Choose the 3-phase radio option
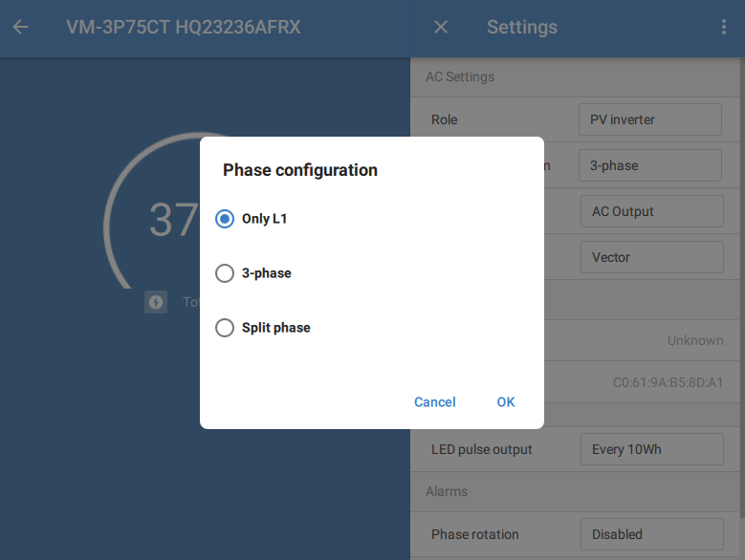The image size is (745, 560). (225, 273)
